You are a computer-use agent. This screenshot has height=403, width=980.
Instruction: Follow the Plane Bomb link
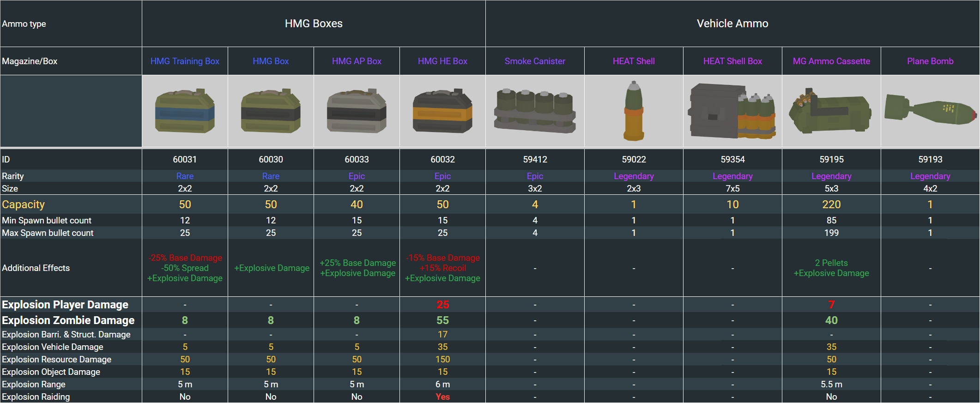coord(930,61)
